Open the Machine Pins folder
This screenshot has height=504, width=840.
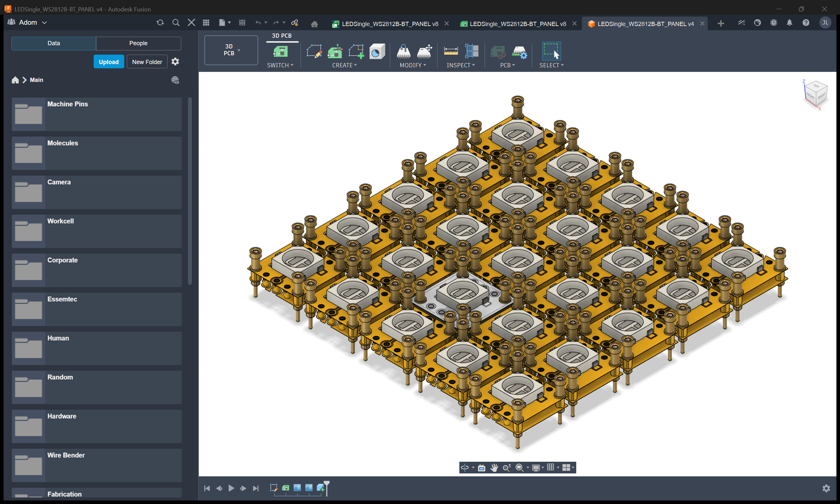(96, 114)
